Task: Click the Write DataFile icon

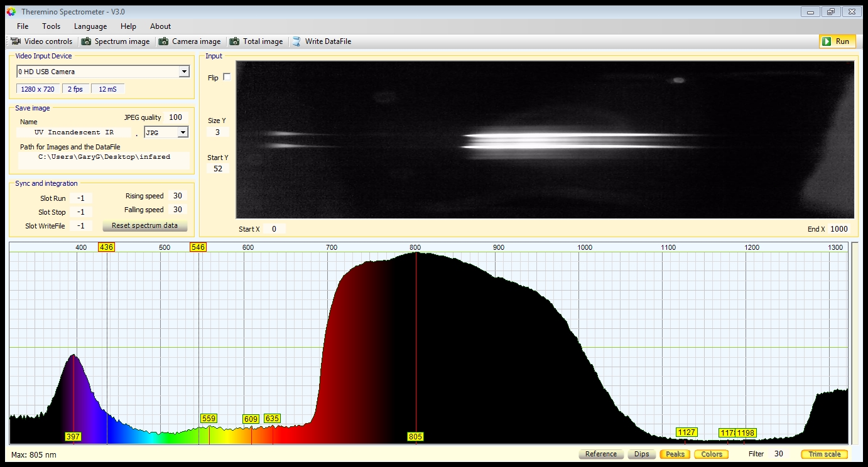Action: pos(296,41)
